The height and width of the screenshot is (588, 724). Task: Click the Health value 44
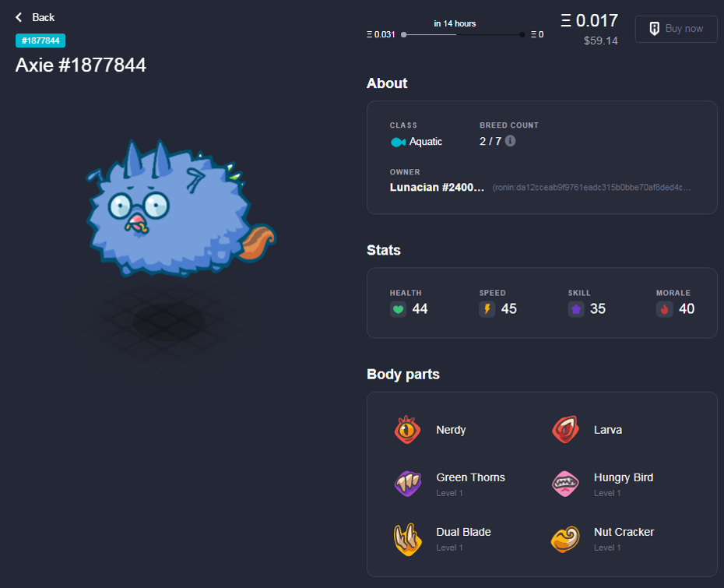click(420, 309)
